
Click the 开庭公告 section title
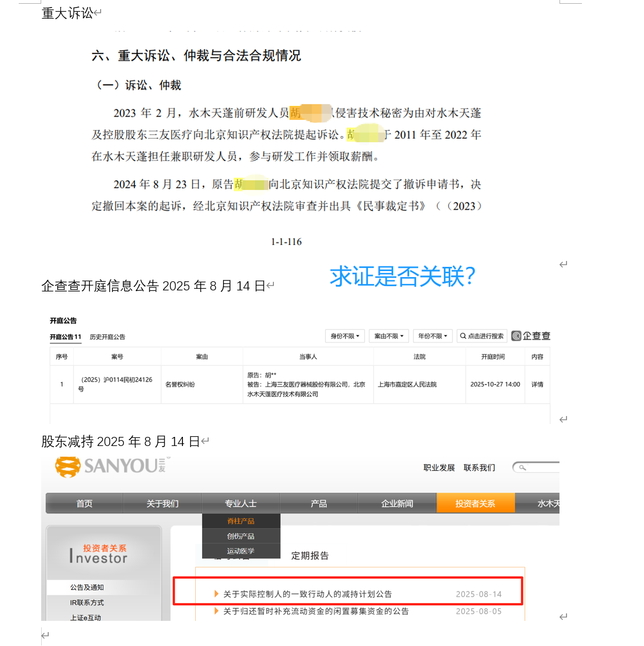click(x=63, y=321)
